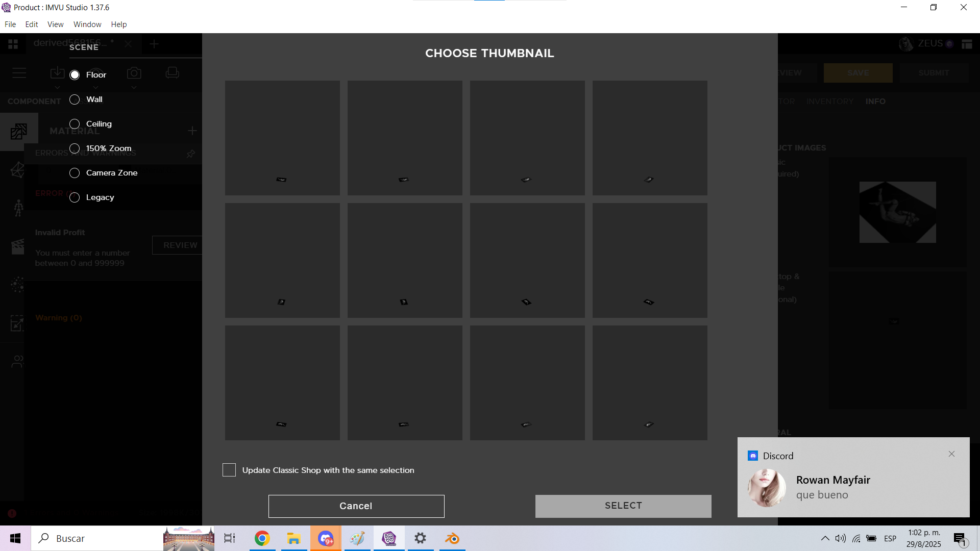
Task: Click the furniture armchair icon
Action: (173, 73)
